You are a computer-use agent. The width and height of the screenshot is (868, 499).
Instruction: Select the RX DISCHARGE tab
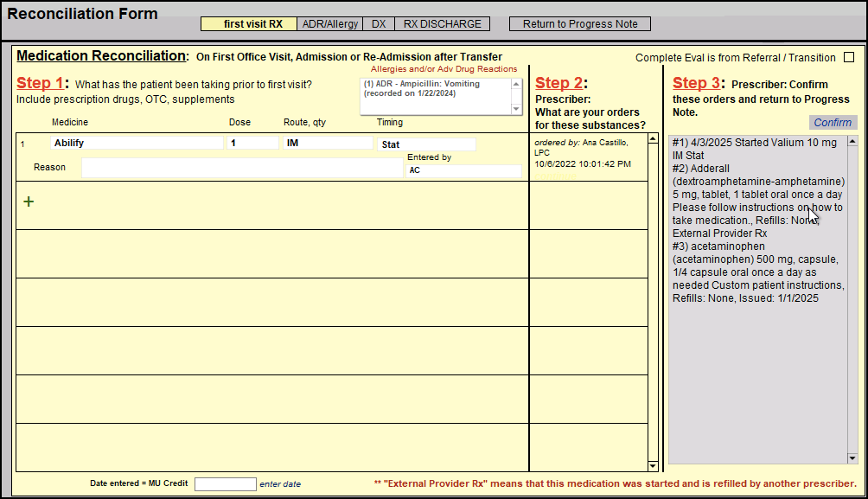click(x=443, y=24)
